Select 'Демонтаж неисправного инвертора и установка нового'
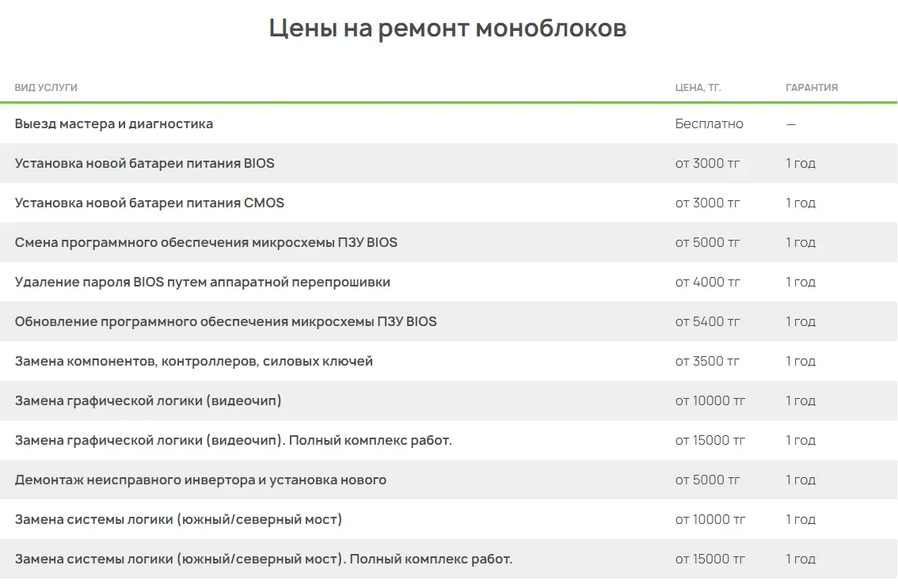 coord(200,480)
